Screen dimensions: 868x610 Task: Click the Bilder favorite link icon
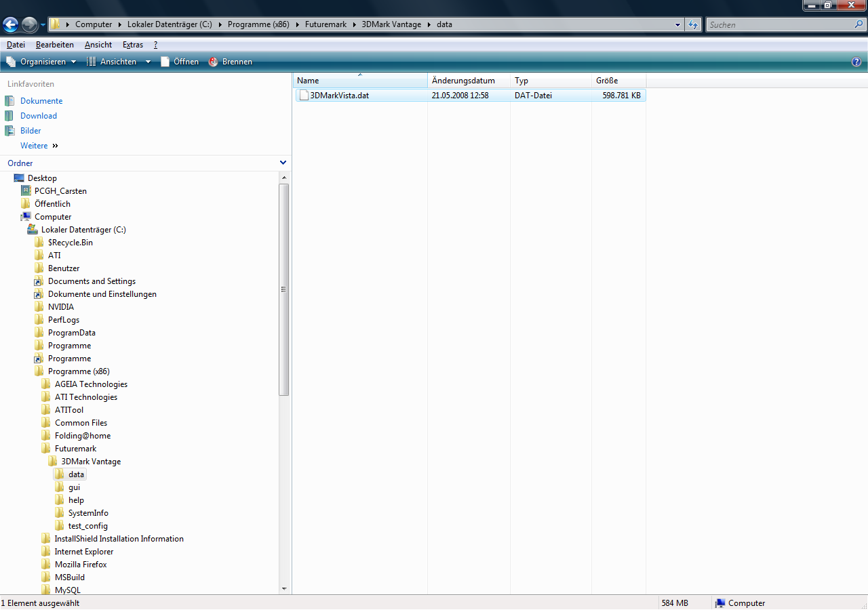point(9,131)
